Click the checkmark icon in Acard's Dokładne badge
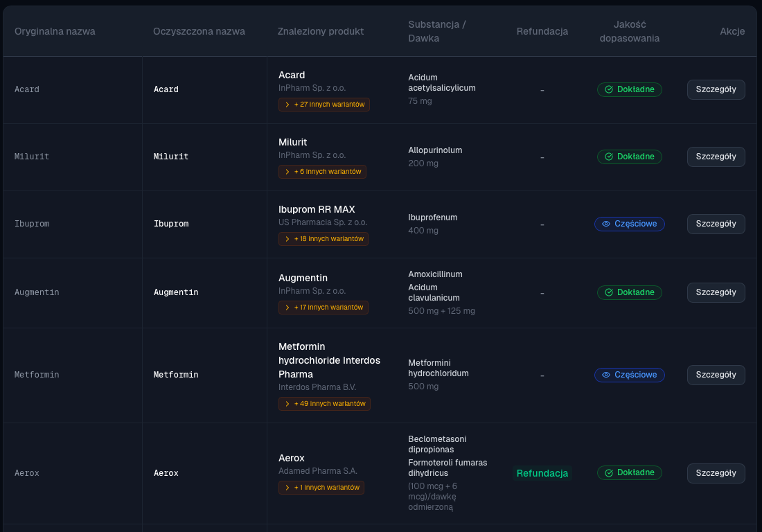 609,89
